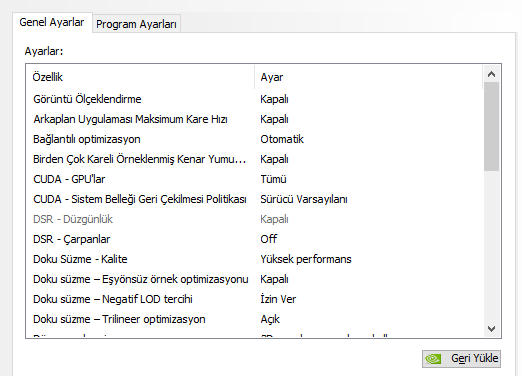Click the Geri Yükle restore button
The image size is (522, 376).
pyautogui.click(x=461, y=359)
